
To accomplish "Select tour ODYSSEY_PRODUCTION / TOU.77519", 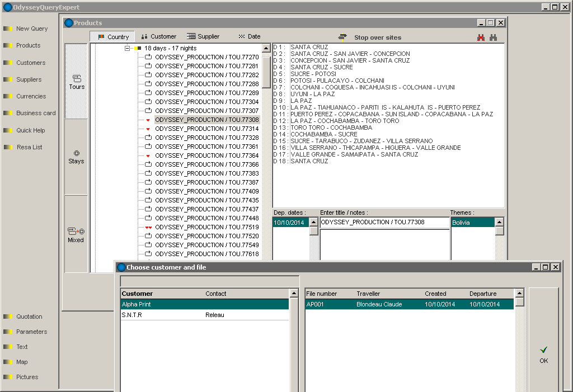I will [x=206, y=227].
